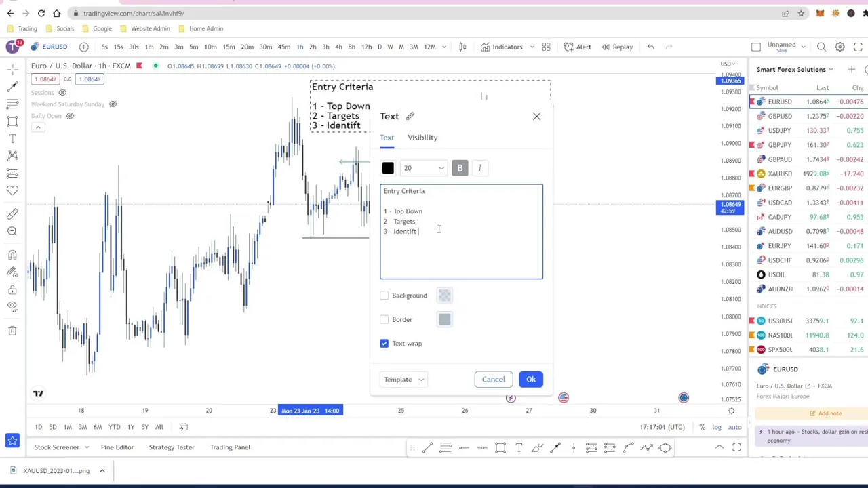
Task: Toggle magnet mode in left toolbar
Action: click(x=12, y=255)
